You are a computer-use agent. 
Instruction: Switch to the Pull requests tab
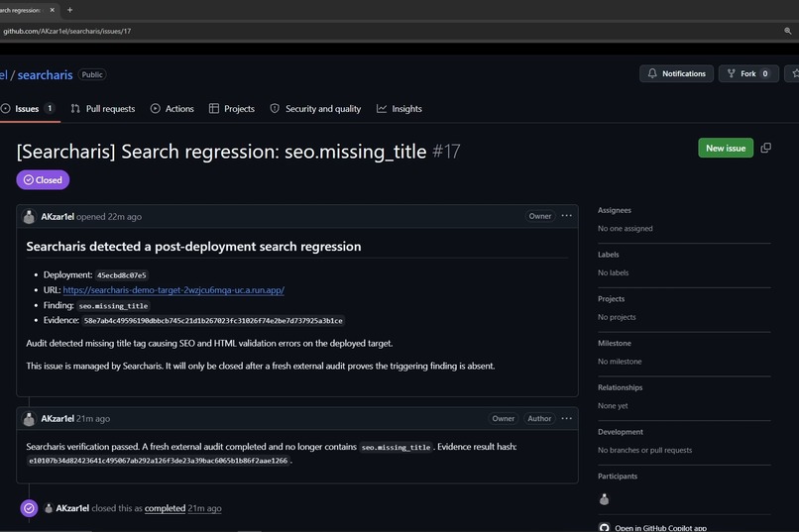[103, 108]
